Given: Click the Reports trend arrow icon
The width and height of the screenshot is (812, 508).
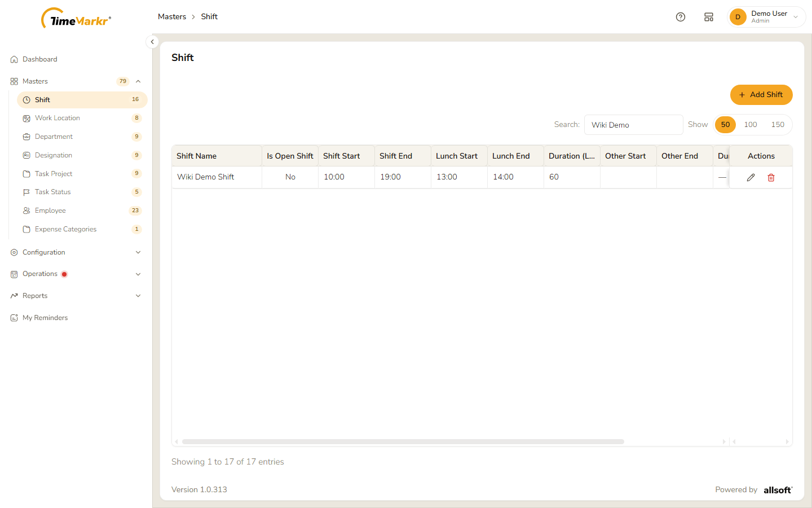Looking at the screenshot, I should (x=14, y=296).
